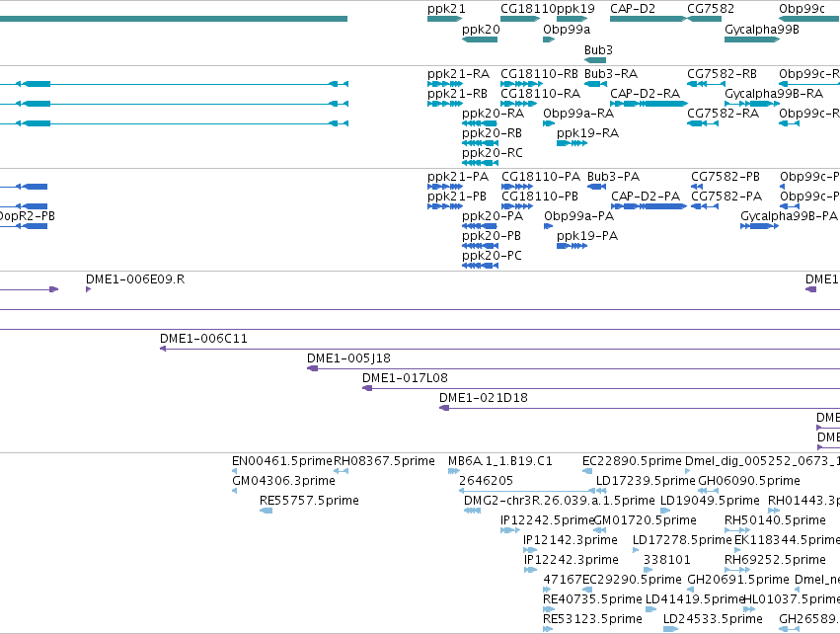
Task: Click transcript Obp99a-RA
Action: 549,123
